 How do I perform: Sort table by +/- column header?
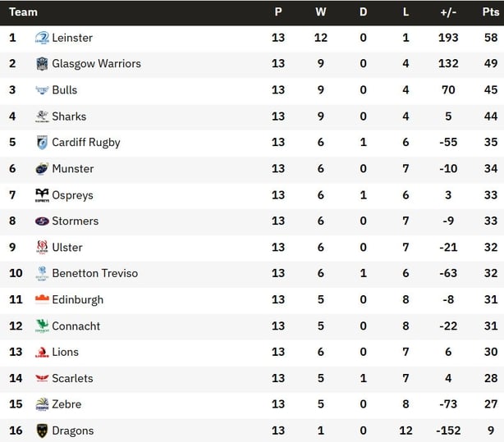pos(448,12)
